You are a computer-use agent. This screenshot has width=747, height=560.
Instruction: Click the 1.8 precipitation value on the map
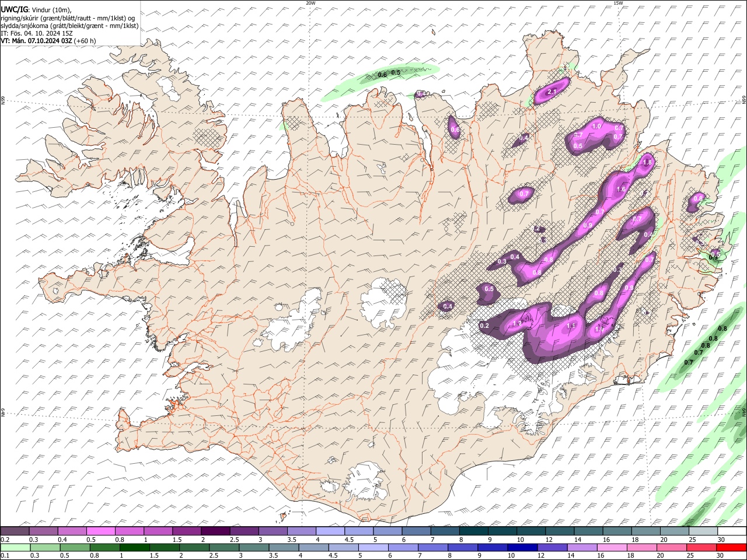[647, 163]
